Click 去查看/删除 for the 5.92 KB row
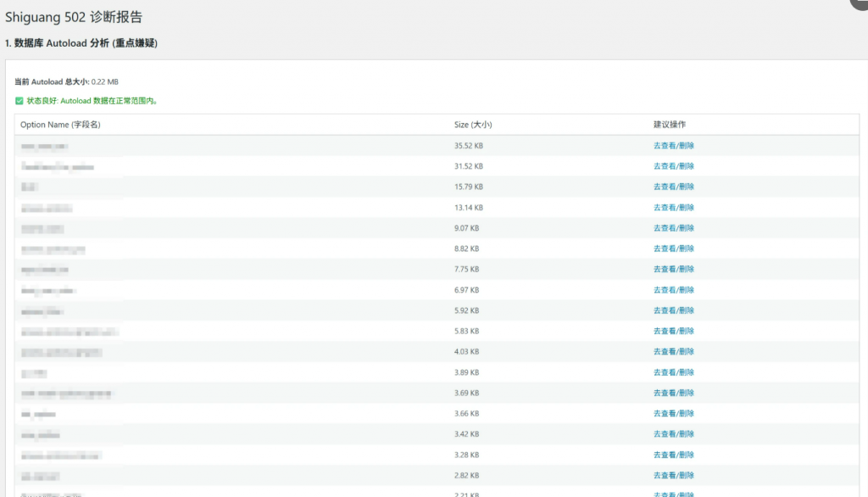 pos(673,310)
